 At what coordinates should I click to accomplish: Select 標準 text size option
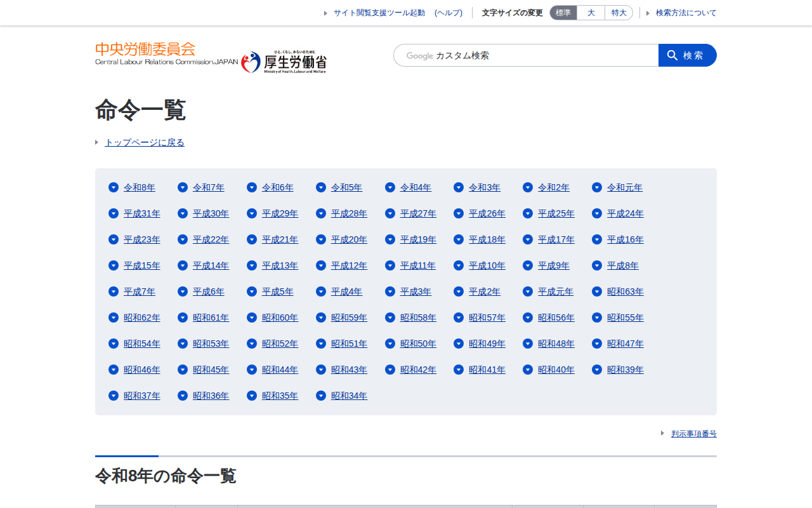563,13
